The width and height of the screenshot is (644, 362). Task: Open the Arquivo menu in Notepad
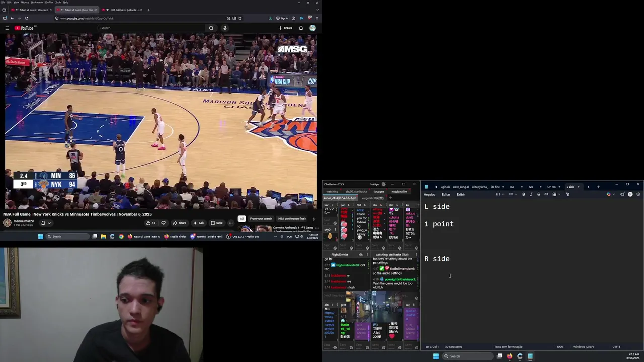pyautogui.click(x=430, y=194)
